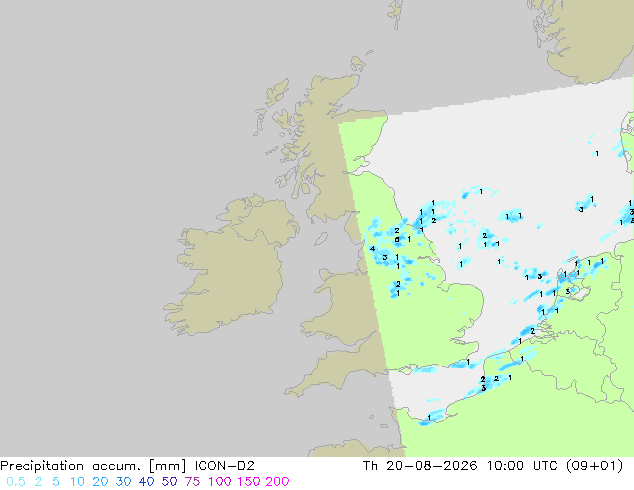This screenshot has height=490, width=634.
Task: Click the 200 legend value
Action: coord(277,482)
